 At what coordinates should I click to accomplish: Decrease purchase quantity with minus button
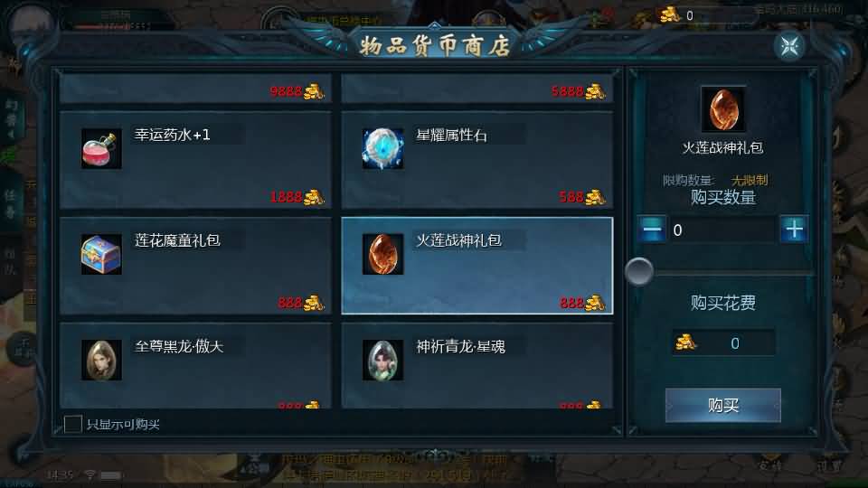[652, 229]
